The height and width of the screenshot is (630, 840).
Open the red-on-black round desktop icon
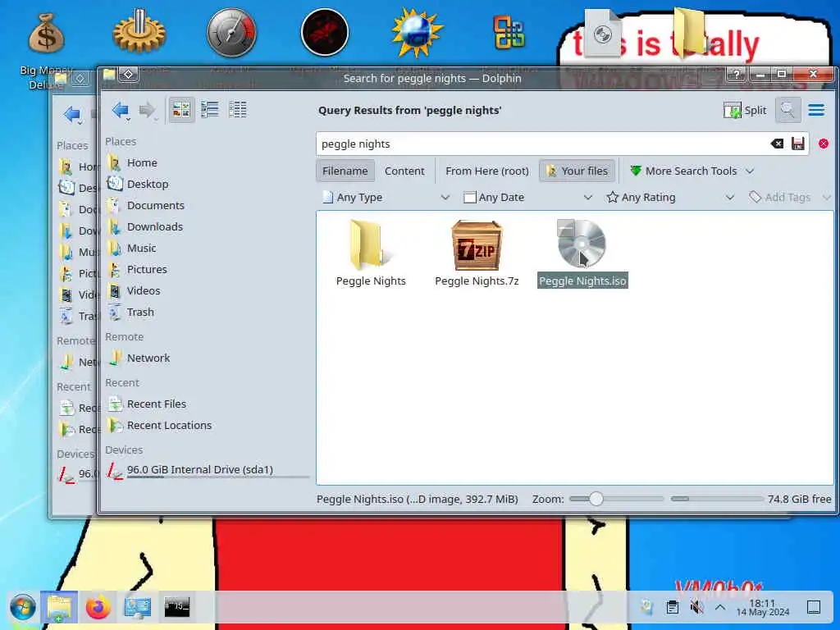click(325, 33)
